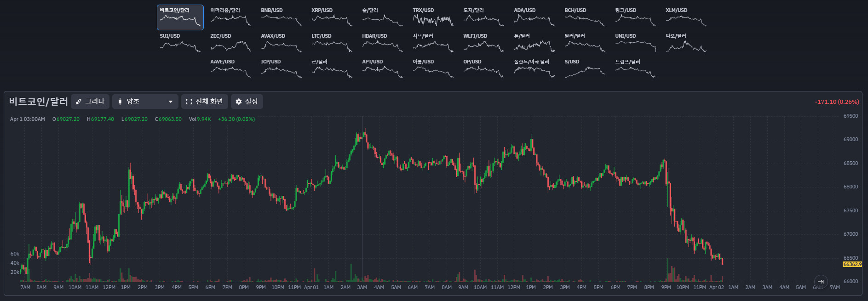The height and width of the screenshot is (301, 868).
Task: Click the 트럼프/달러 pair chart
Action: point(635,69)
